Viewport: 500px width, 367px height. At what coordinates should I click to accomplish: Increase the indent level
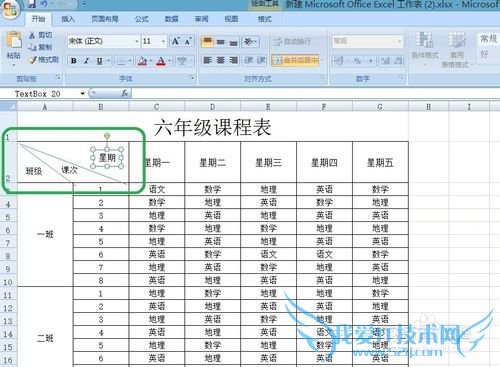pyautogui.click(x=261, y=60)
